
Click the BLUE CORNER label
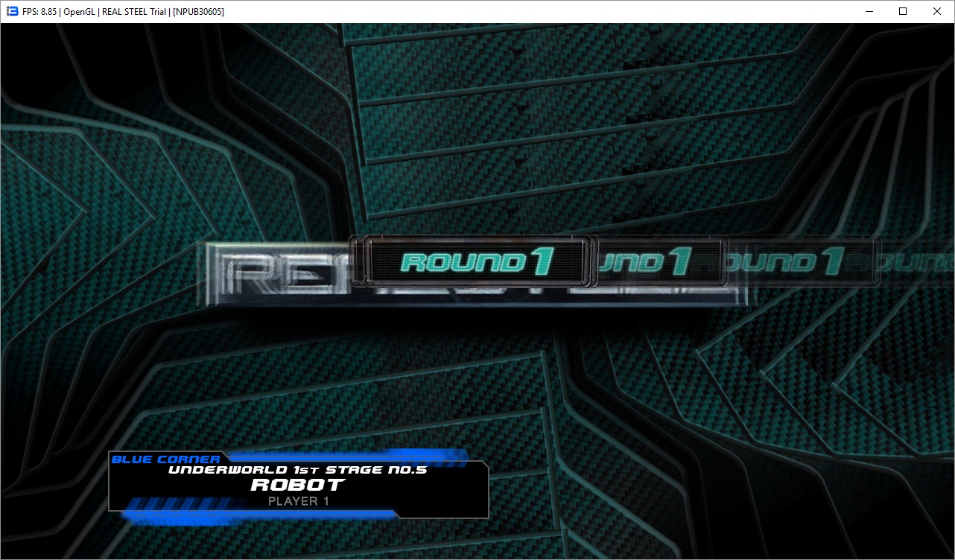[165, 459]
